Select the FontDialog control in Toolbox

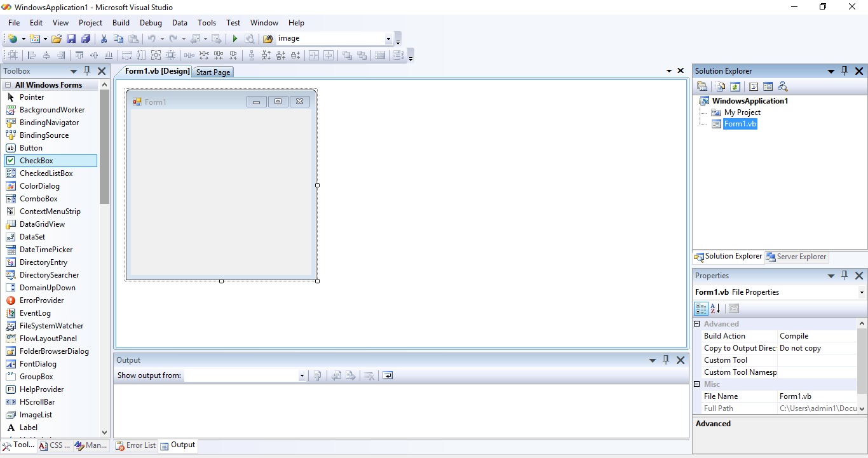click(x=51, y=364)
